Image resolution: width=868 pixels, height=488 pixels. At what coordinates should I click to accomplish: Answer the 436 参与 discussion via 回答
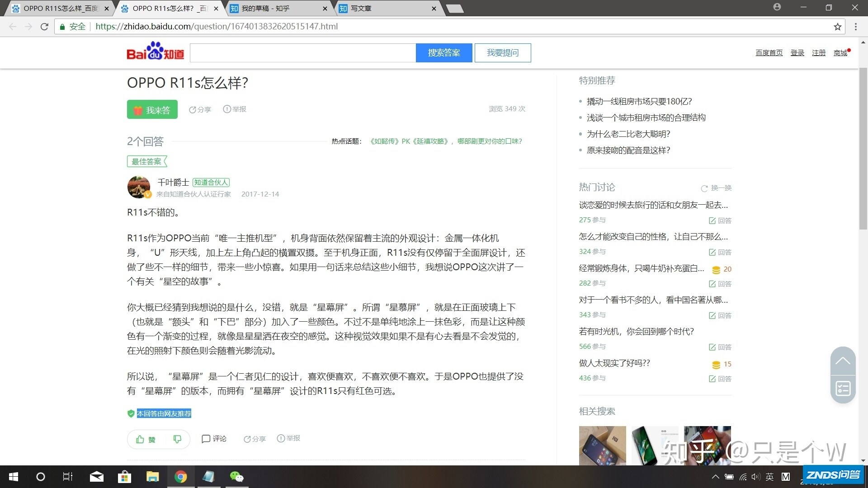click(720, 379)
